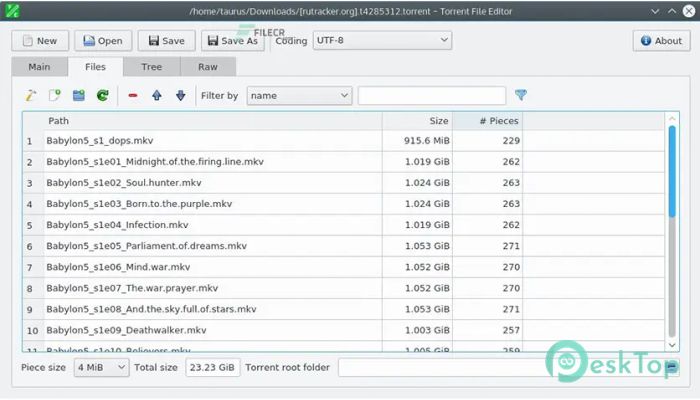This screenshot has width=700, height=400.
Task: Click the add folder icon
Action: [x=79, y=95]
